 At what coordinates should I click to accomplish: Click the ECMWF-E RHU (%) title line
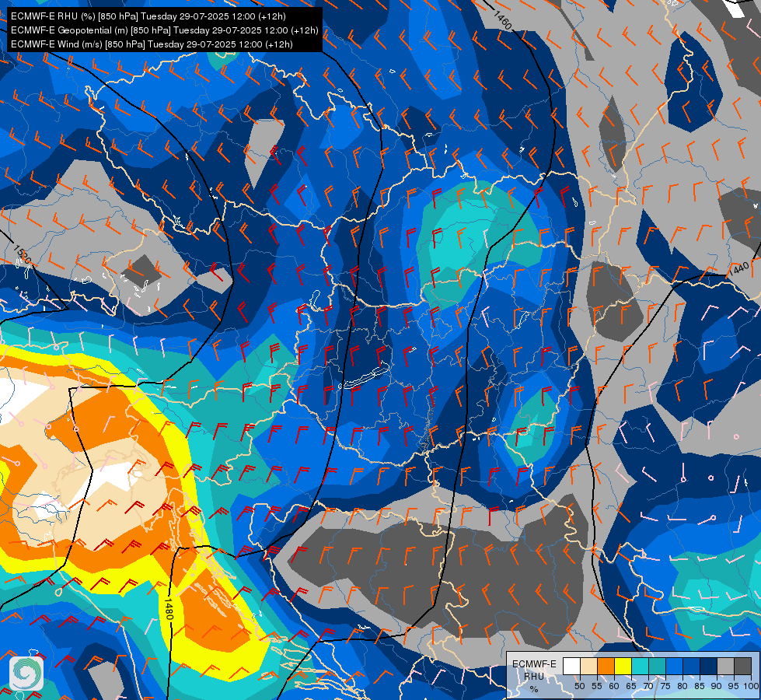click(x=148, y=16)
